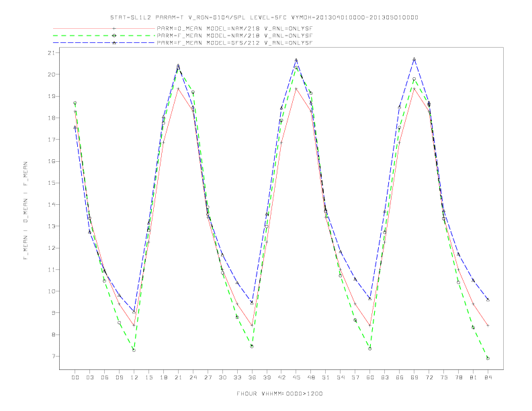Viewport: 532px width, 411px height.
Task: Click x-axis forecast hour label 84
Action: [x=488, y=377]
